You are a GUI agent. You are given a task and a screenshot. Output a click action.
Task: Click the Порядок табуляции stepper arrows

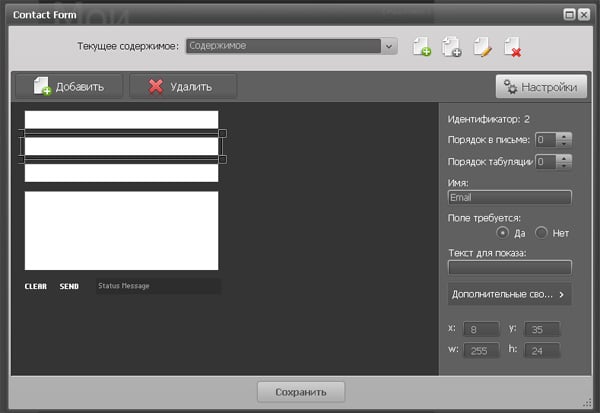(564, 161)
